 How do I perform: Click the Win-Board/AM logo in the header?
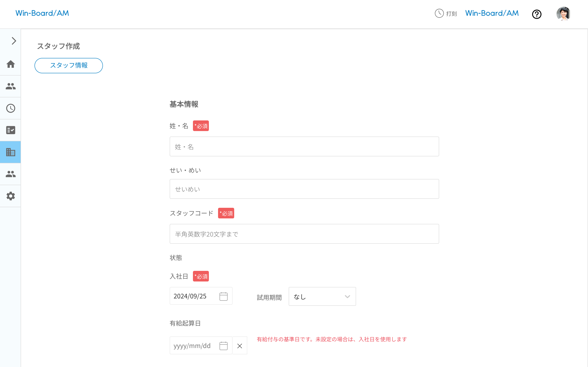[42, 13]
